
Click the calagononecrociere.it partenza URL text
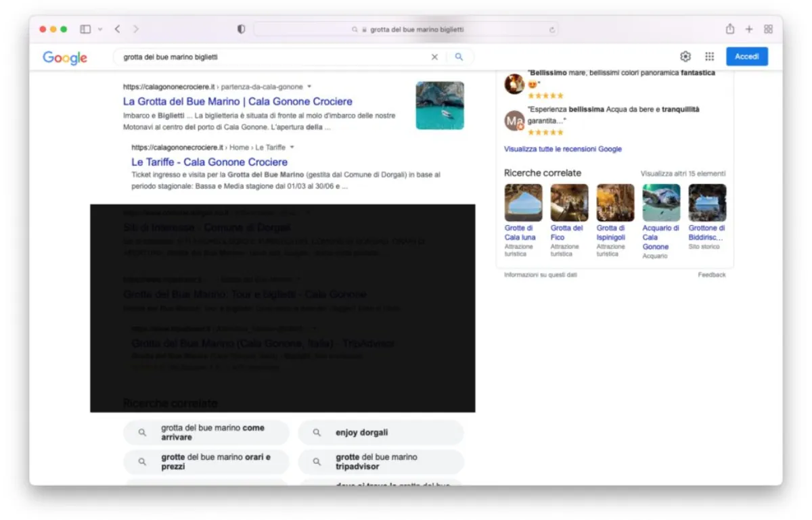213,87
